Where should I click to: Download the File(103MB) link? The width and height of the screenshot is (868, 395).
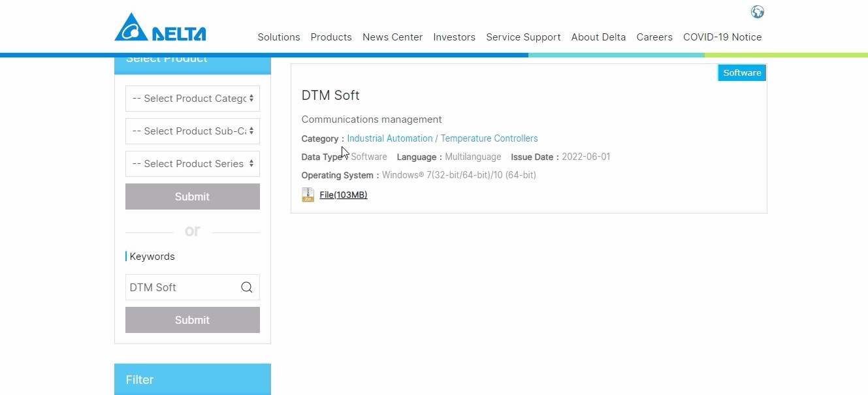coord(344,195)
